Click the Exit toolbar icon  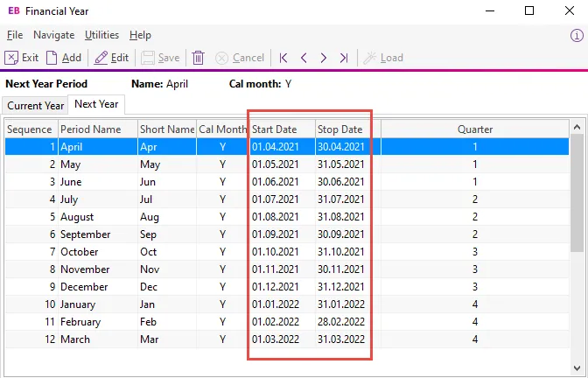point(12,58)
